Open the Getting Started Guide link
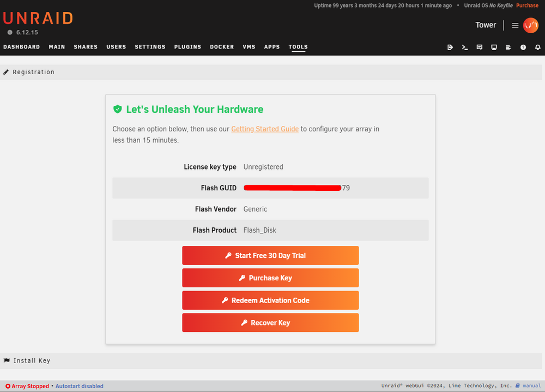Viewport: 545px width, 392px height. (265, 129)
